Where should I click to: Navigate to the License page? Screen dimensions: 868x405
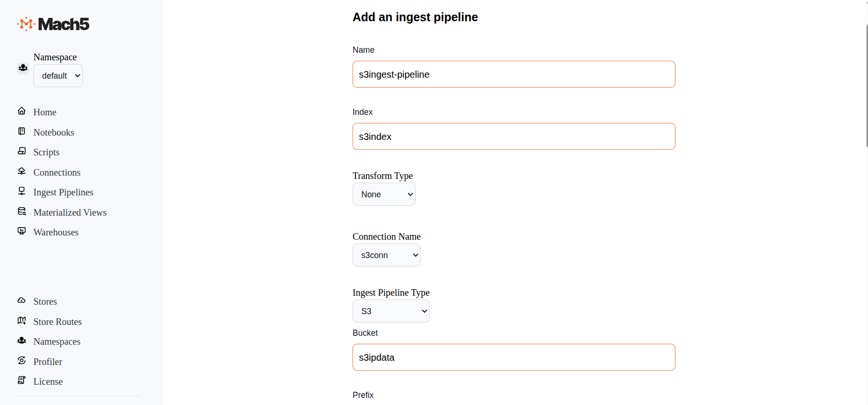click(48, 381)
